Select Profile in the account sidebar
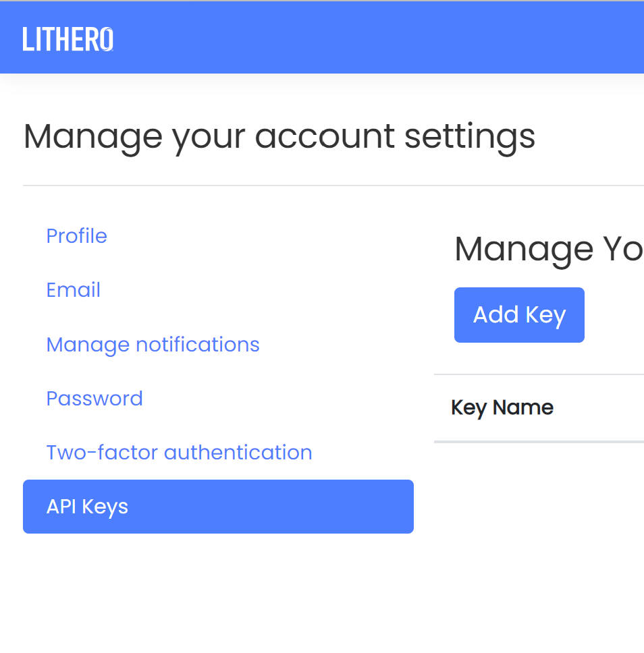 [x=77, y=236]
